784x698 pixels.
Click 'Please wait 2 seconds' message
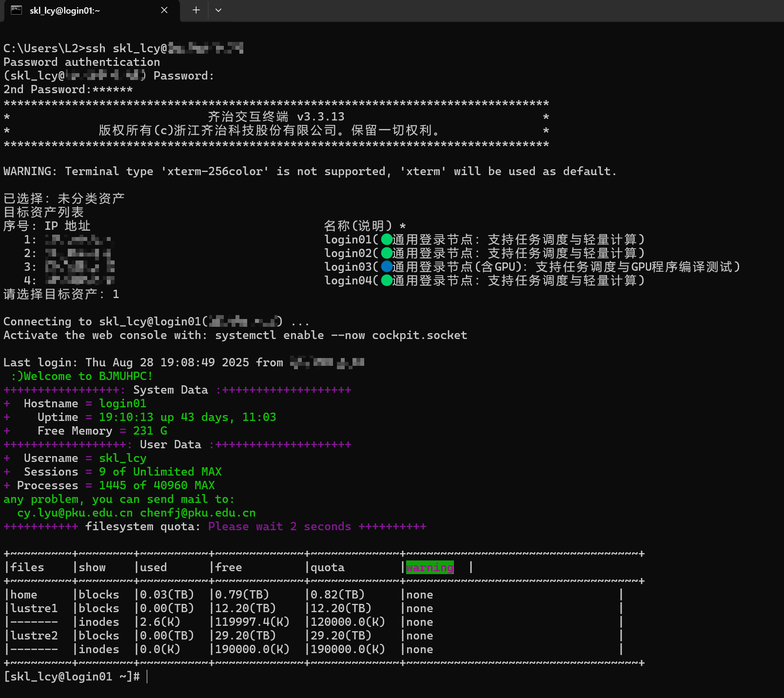280,526
